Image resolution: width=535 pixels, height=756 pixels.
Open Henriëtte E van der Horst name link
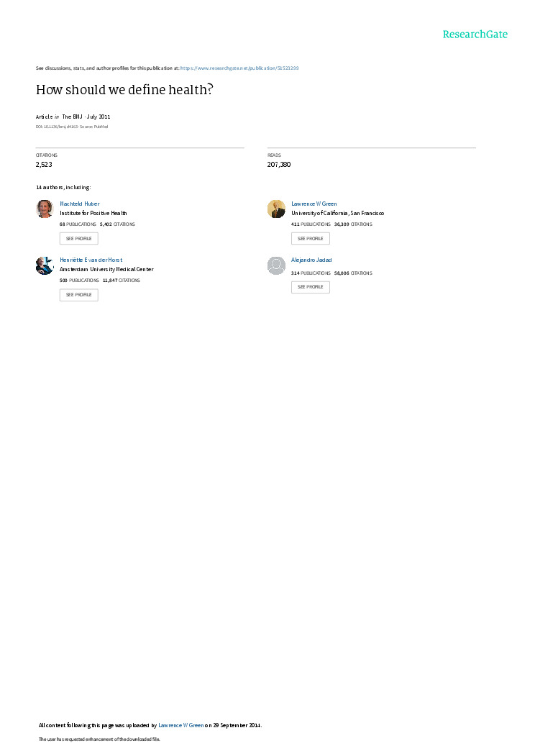point(91,260)
